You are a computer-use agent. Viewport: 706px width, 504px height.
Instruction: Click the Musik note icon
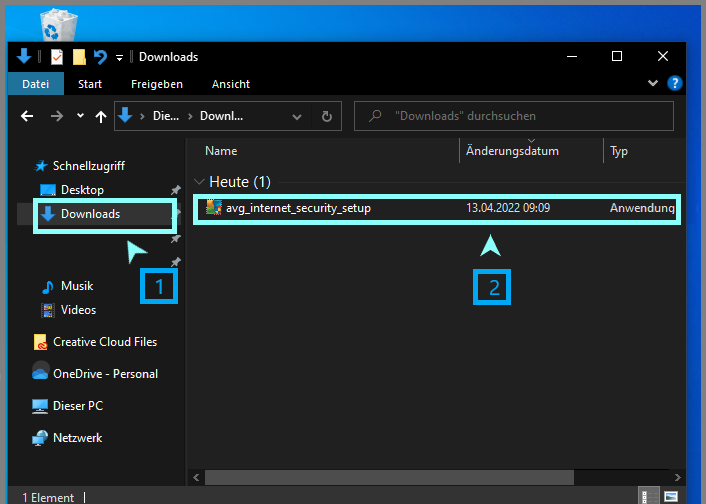(47, 286)
